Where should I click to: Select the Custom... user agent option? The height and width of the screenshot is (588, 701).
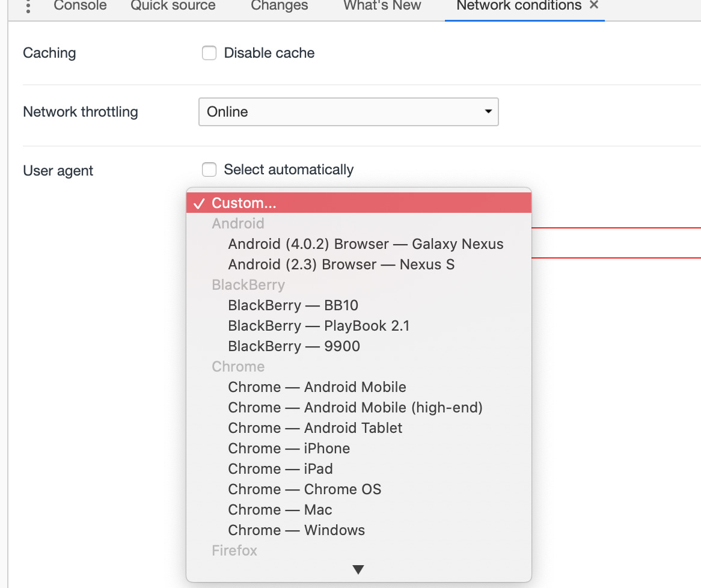[358, 203]
